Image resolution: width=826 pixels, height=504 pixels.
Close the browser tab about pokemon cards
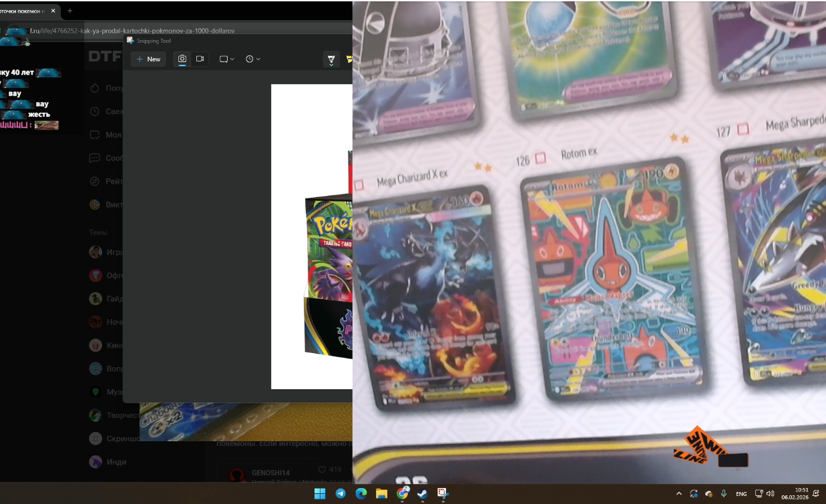click(53, 11)
